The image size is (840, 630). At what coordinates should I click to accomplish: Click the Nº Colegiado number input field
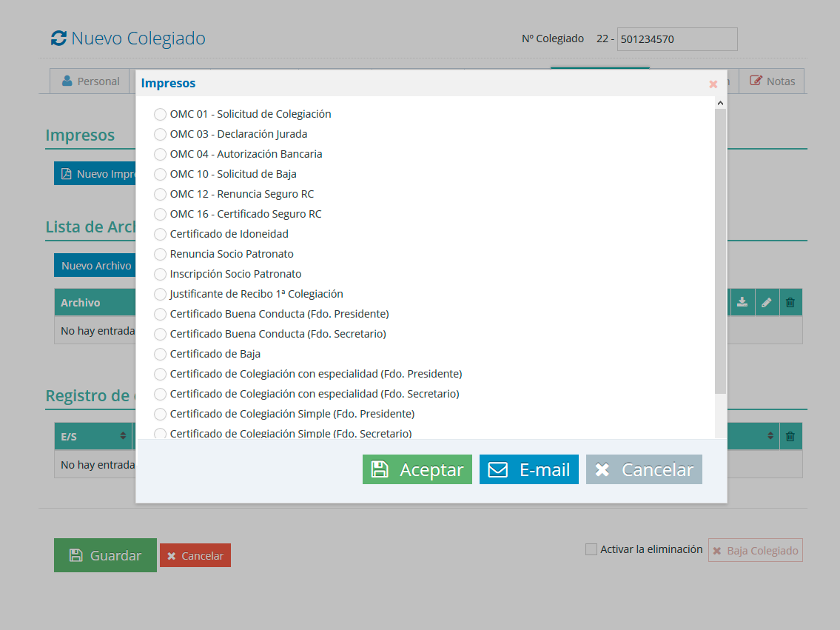(x=677, y=39)
